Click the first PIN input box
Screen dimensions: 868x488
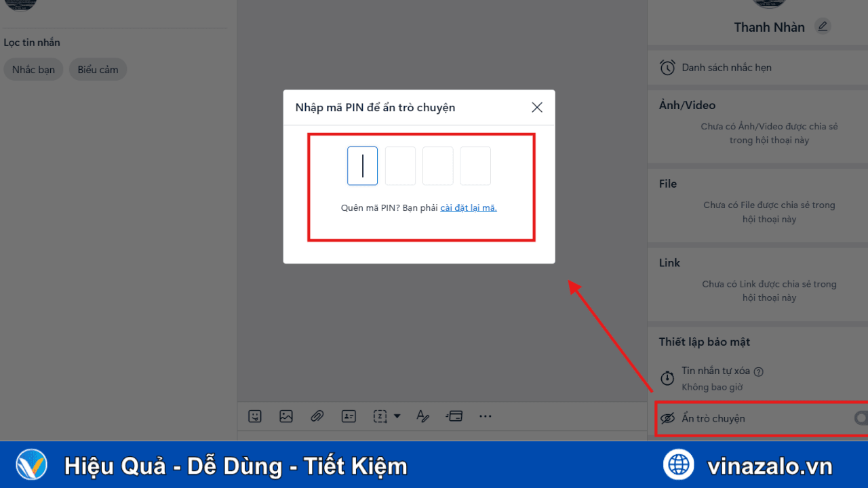pyautogui.click(x=362, y=165)
